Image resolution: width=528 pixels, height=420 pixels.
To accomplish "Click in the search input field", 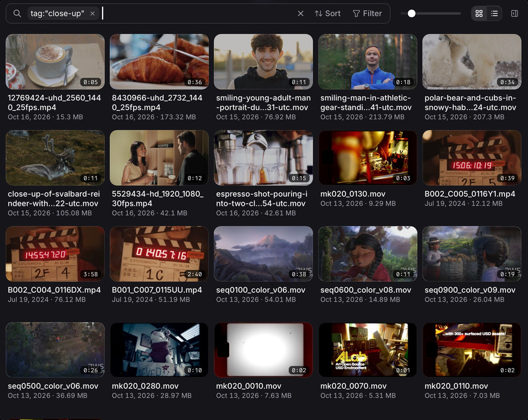I will [x=199, y=14].
